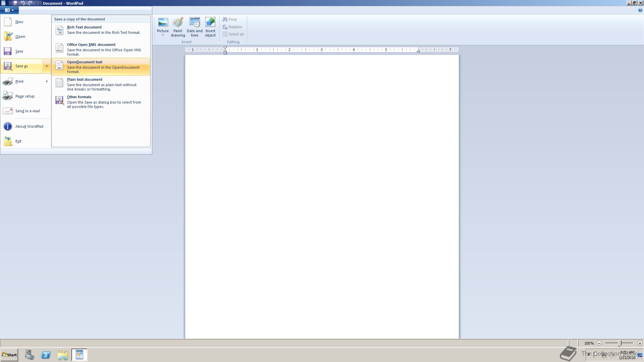Open Customize Quick Access Toolbar dropdown

pyautogui.click(x=36, y=3)
